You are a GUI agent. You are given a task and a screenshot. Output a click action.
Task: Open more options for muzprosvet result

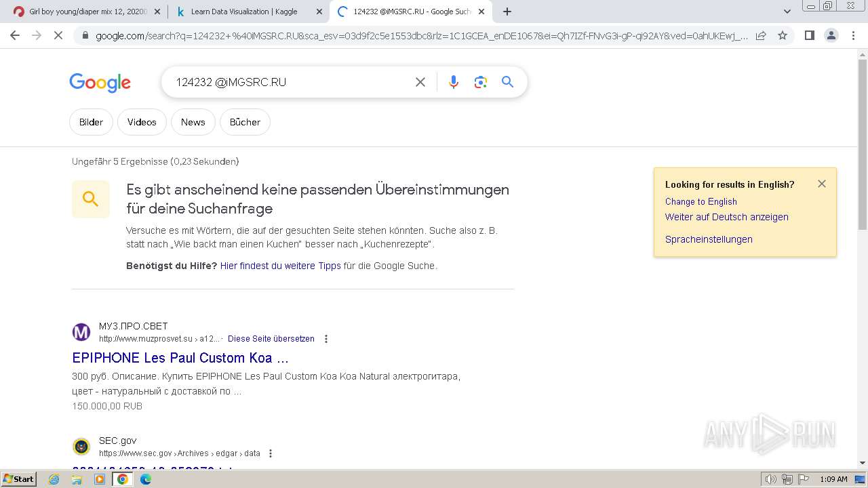pyautogui.click(x=326, y=339)
